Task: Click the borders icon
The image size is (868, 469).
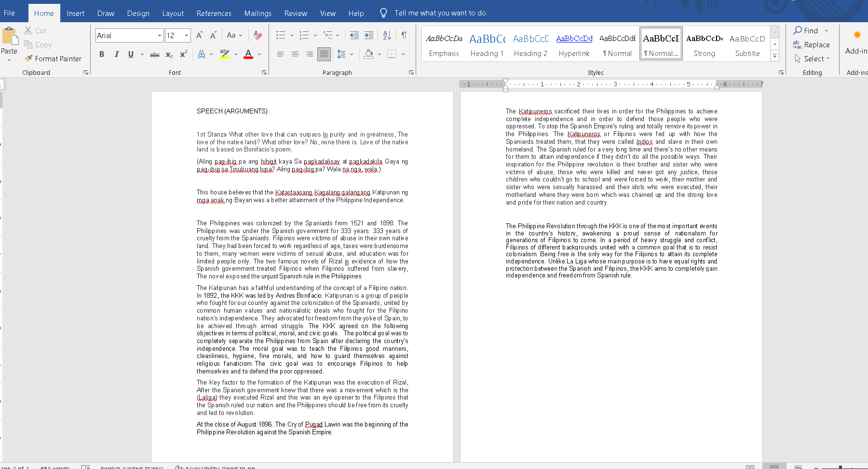Action: click(x=392, y=54)
